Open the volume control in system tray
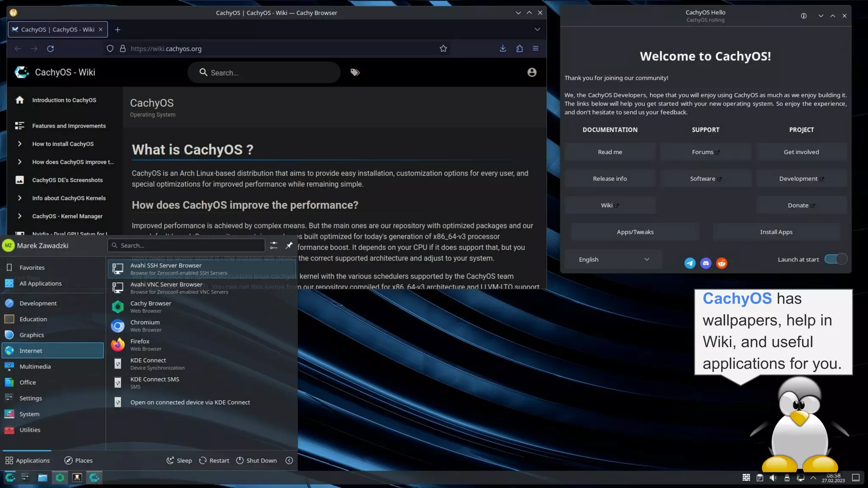Viewport: 868px width, 488px height. 773,478
